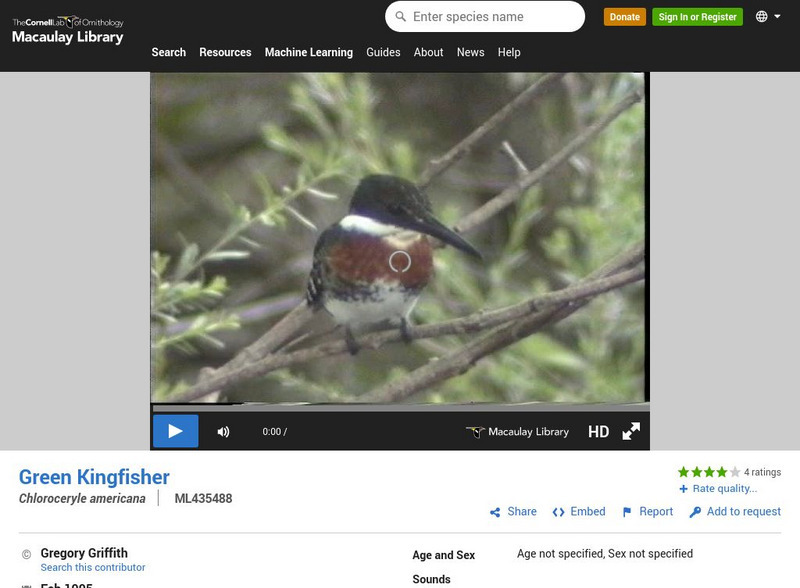Click the Embed code icon
800x588 pixels.
559,511
